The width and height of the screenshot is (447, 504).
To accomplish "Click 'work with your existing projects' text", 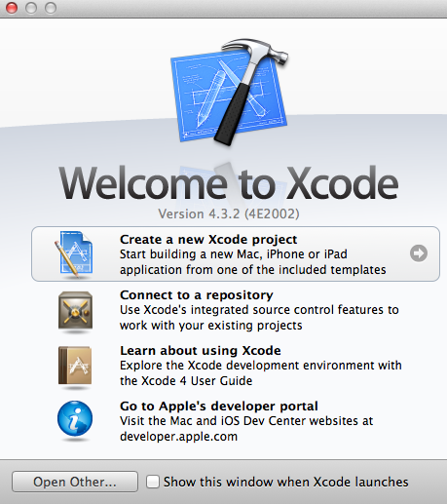I will click(211, 326).
